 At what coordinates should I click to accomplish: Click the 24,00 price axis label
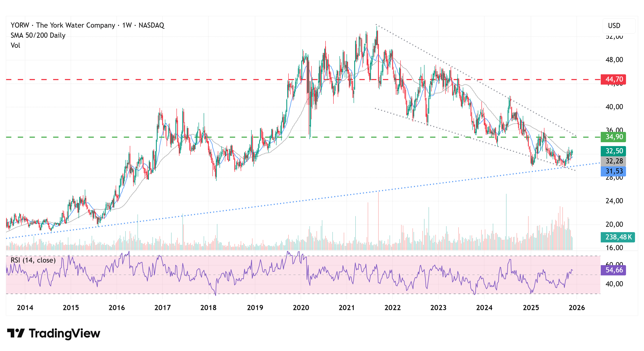[614, 201]
